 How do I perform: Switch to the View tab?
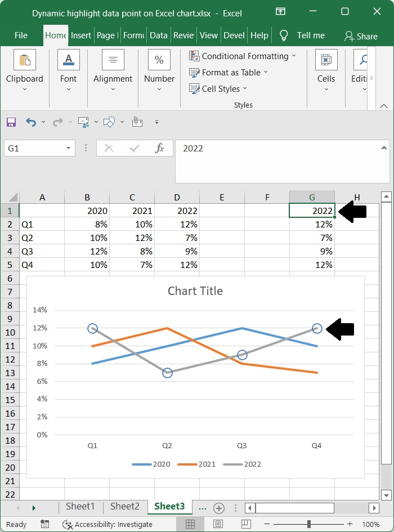208,35
